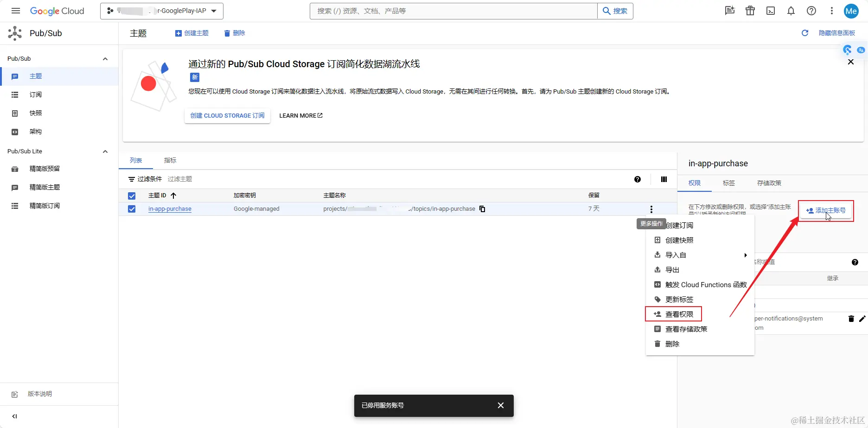This screenshot has height=428, width=868.
Task: Open the 权限 tab in info panel
Action: [695, 183]
